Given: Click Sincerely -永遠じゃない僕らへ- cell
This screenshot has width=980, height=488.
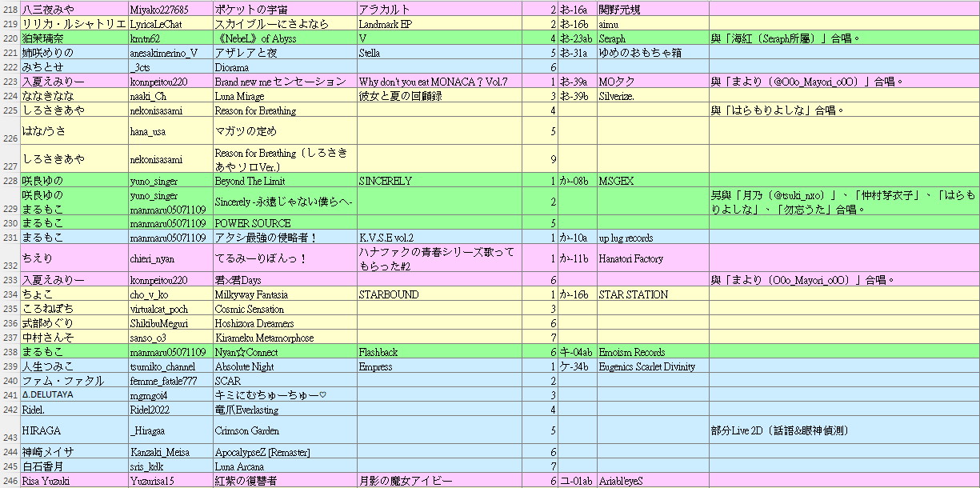Looking at the screenshot, I should [284, 202].
